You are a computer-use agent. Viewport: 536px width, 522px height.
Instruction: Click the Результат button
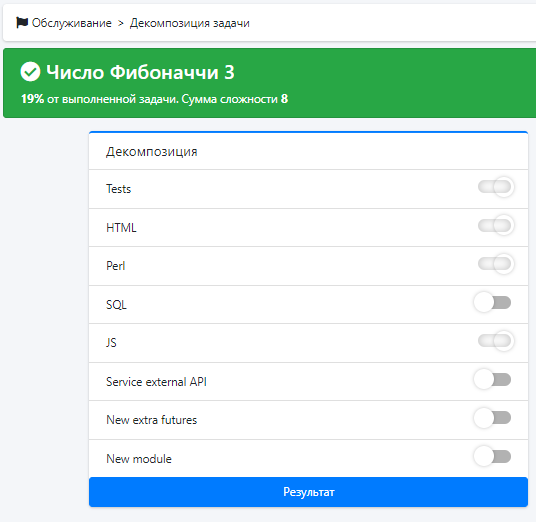pos(308,492)
